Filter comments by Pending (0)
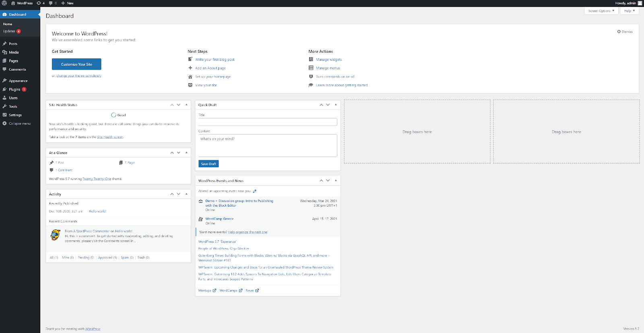This screenshot has width=644, height=333. (x=86, y=257)
